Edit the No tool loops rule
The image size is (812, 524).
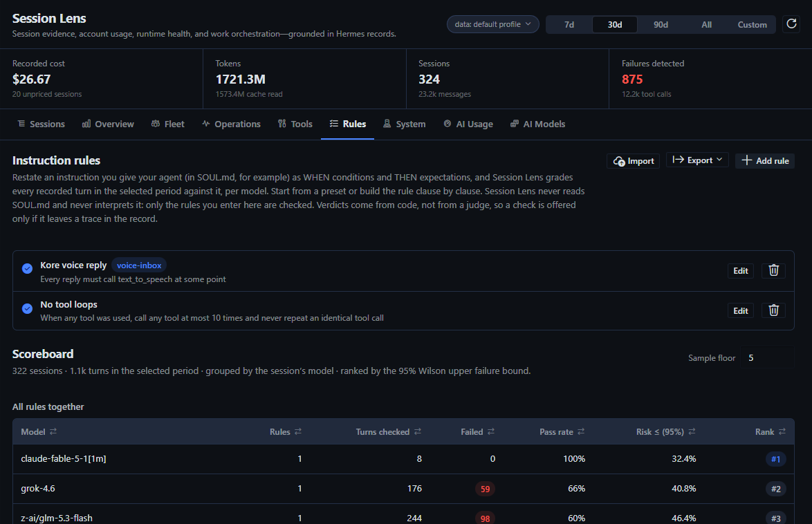[741, 310]
